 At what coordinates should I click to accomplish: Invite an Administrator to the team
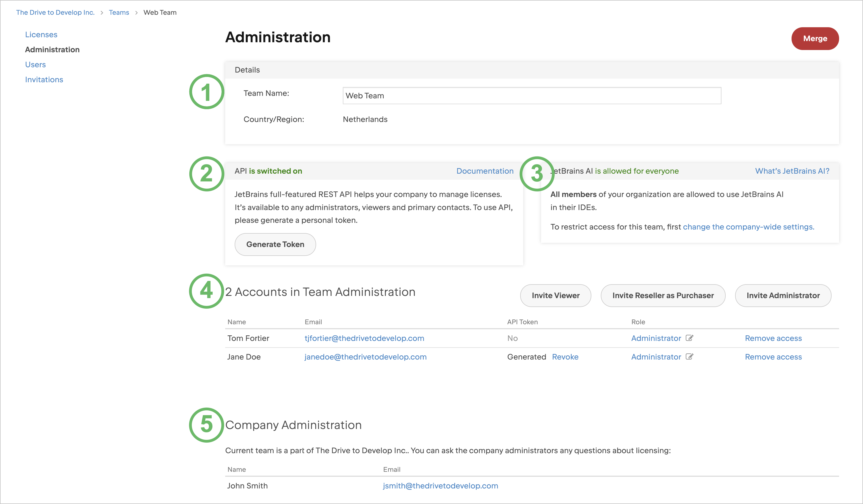pyautogui.click(x=783, y=295)
